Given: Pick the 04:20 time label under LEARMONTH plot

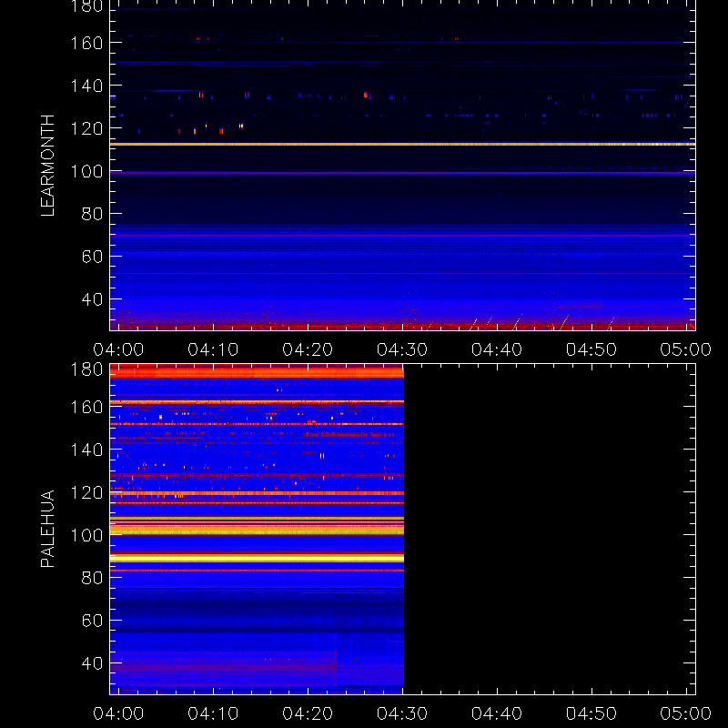Looking at the screenshot, I should pos(308,349).
